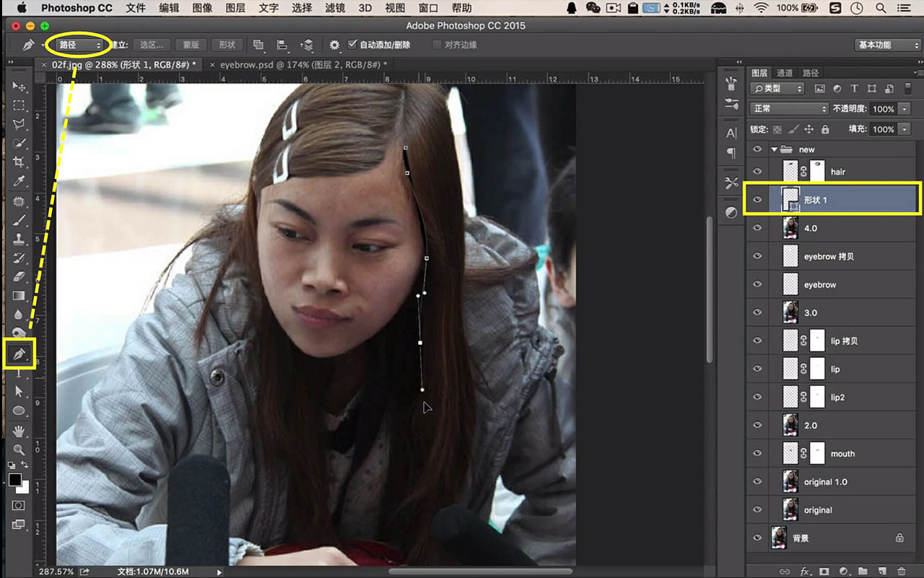Select the Gradient tool

tap(19, 295)
